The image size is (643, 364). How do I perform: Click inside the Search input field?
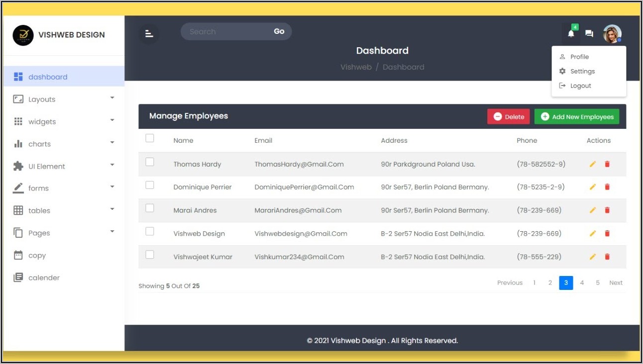[x=224, y=32]
